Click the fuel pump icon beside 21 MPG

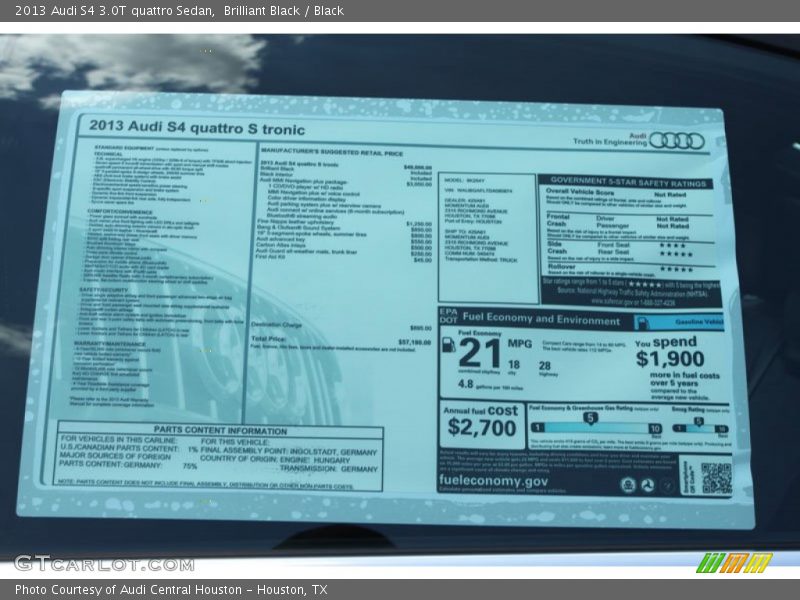click(448, 345)
